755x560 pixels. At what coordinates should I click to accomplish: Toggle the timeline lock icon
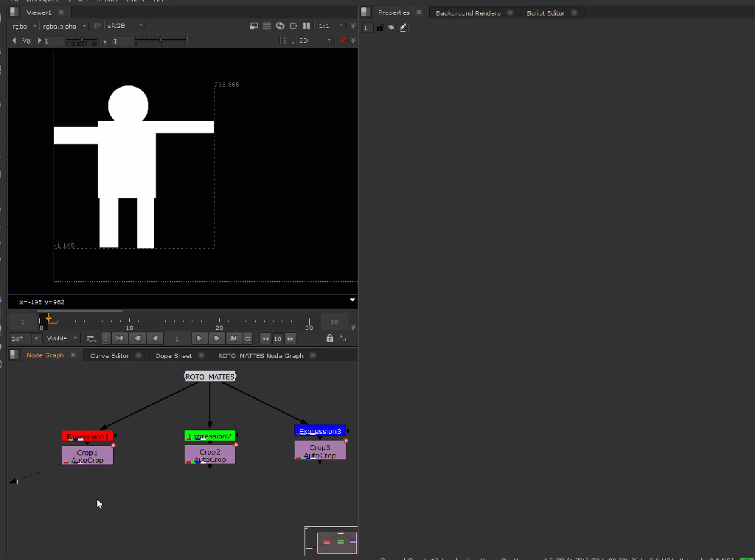click(x=330, y=338)
